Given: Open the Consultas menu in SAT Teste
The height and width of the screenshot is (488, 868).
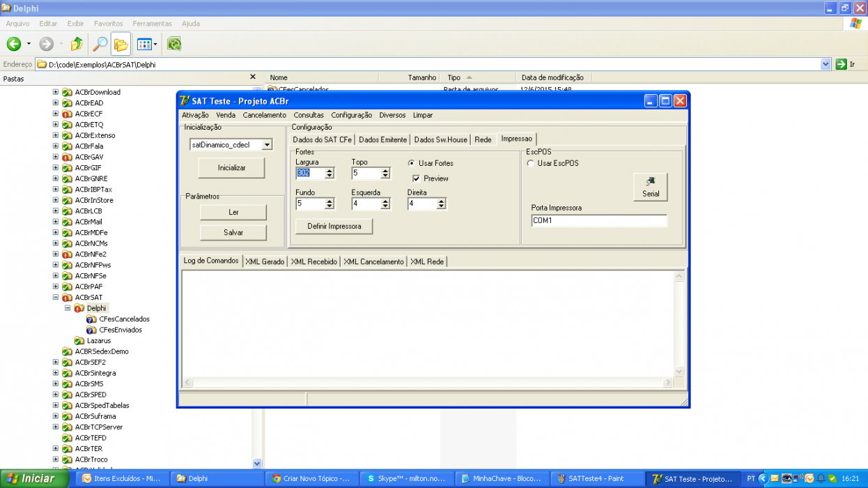Looking at the screenshot, I should coord(309,115).
